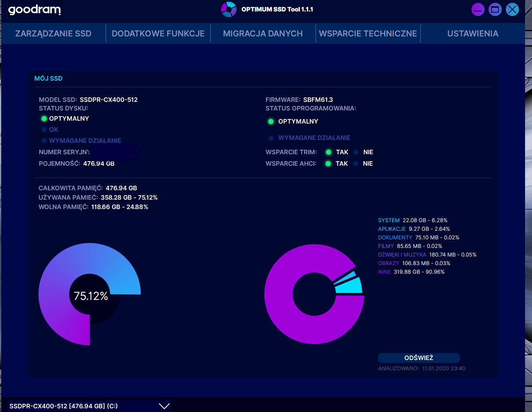Click the 75.12% usage donut chart
Image resolution: width=532 pixels, height=412 pixels.
[90, 294]
